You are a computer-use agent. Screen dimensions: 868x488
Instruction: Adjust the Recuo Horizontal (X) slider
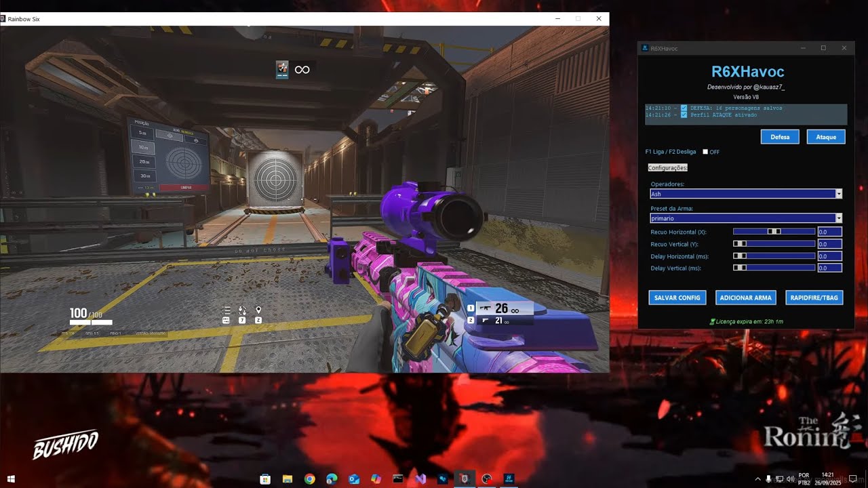(x=774, y=232)
